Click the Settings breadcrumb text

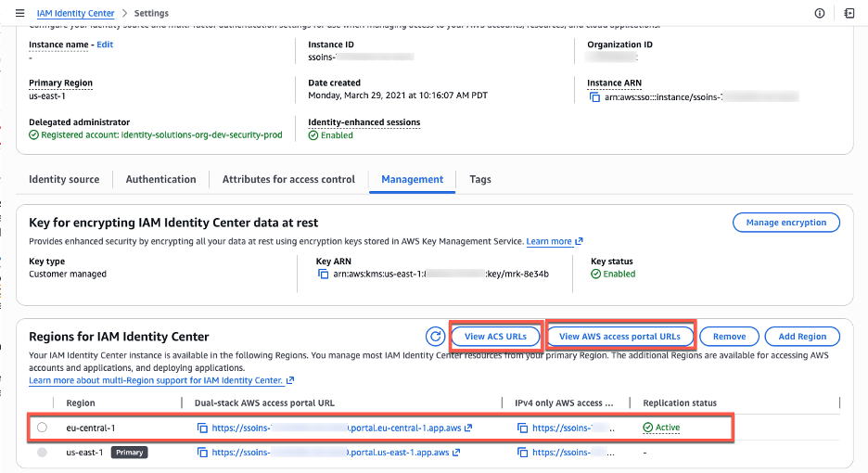pyautogui.click(x=151, y=13)
